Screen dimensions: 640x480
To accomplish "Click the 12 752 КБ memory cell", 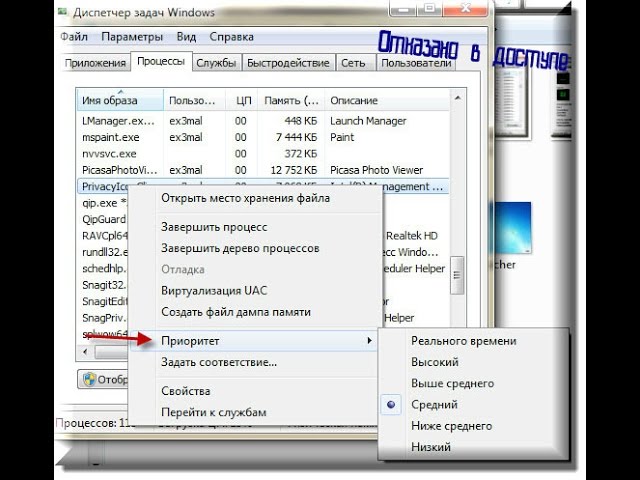I will click(293, 170).
